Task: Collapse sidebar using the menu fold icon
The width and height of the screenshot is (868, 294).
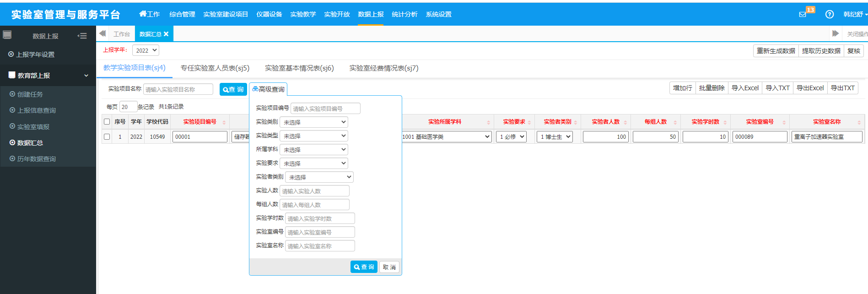Action: (x=82, y=36)
